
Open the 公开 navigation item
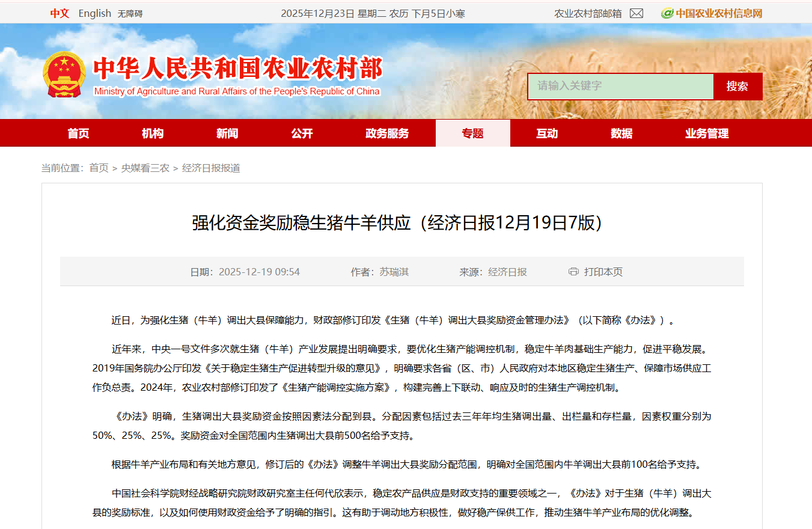(x=302, y=133)
